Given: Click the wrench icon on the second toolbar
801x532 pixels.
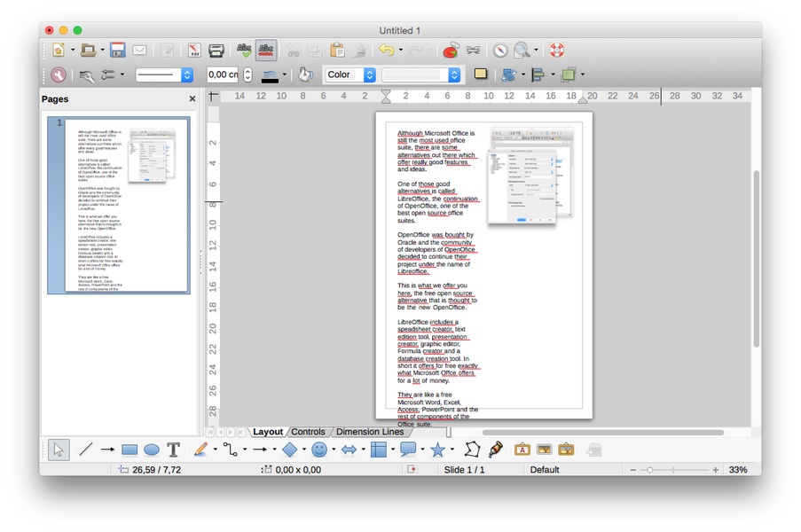Looking at the screenshot, I should pyautogui.click(x=59, y=75).
